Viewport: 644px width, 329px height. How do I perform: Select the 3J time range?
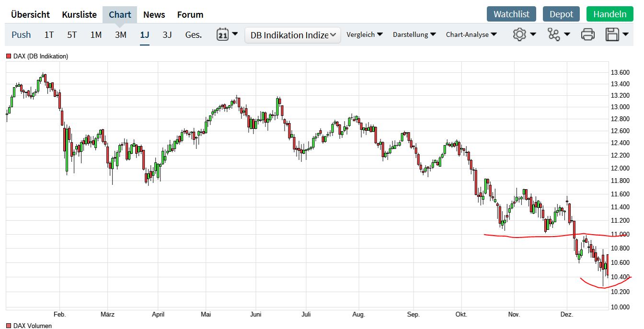167,34
